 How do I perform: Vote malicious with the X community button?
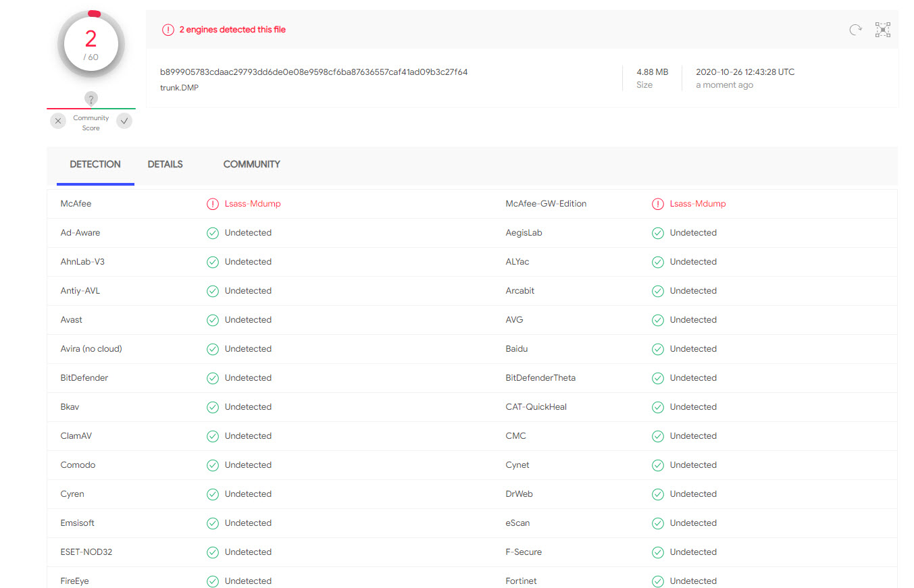(58, 121)
